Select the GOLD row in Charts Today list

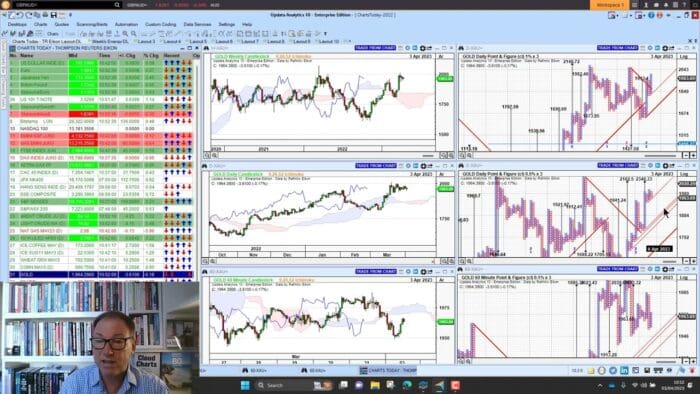101,274
